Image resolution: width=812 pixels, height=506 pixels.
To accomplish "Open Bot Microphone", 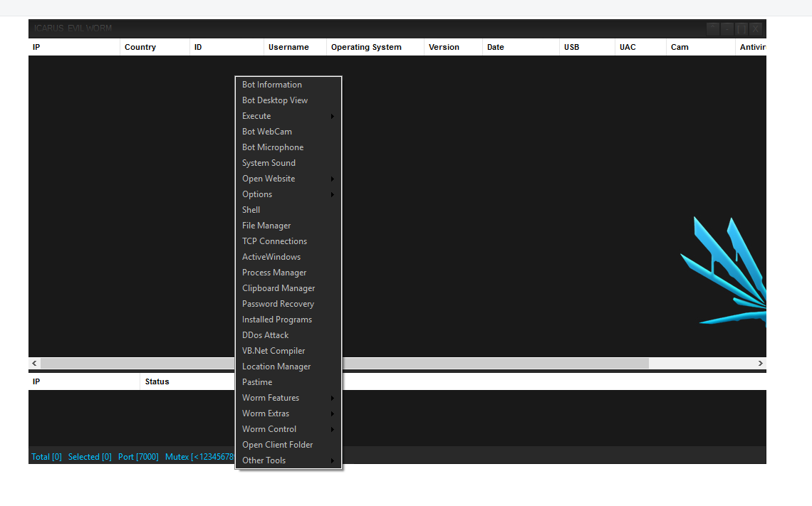I will point(273,147).
